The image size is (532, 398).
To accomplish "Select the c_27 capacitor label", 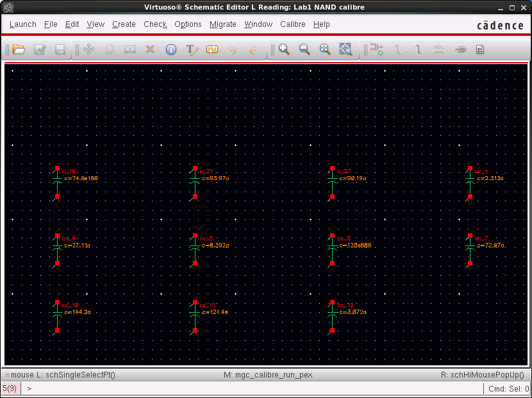I will [344, 172].
